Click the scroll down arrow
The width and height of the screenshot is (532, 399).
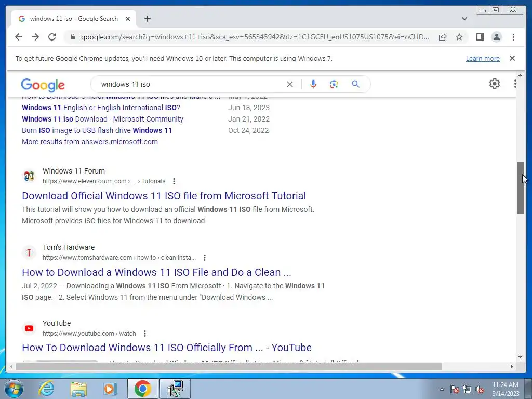520,357
